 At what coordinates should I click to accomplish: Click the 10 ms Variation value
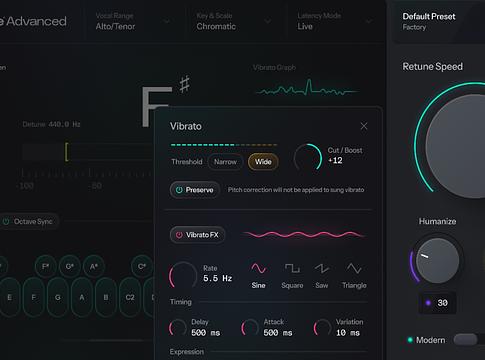point(348,333)
